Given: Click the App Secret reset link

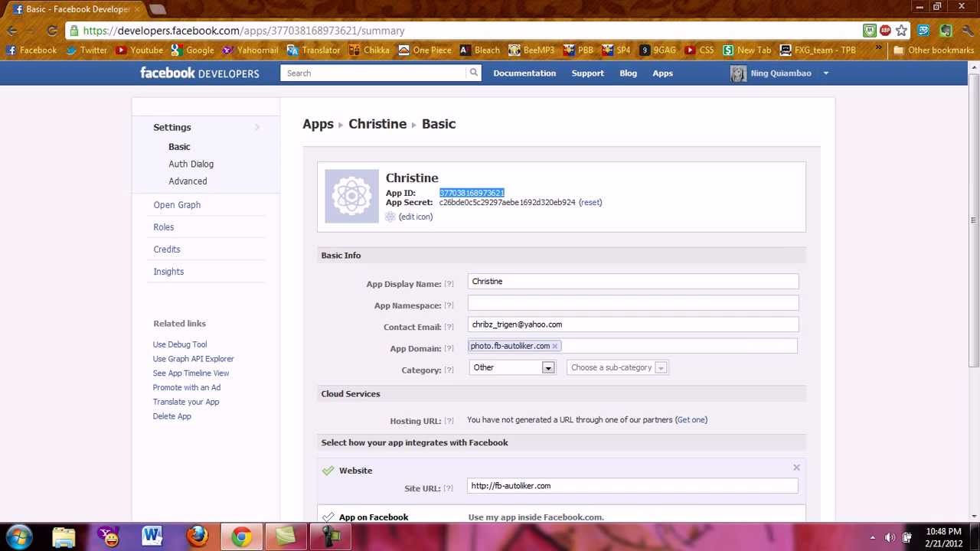Looking at the screenshot, I should click(x=590, y=203).
